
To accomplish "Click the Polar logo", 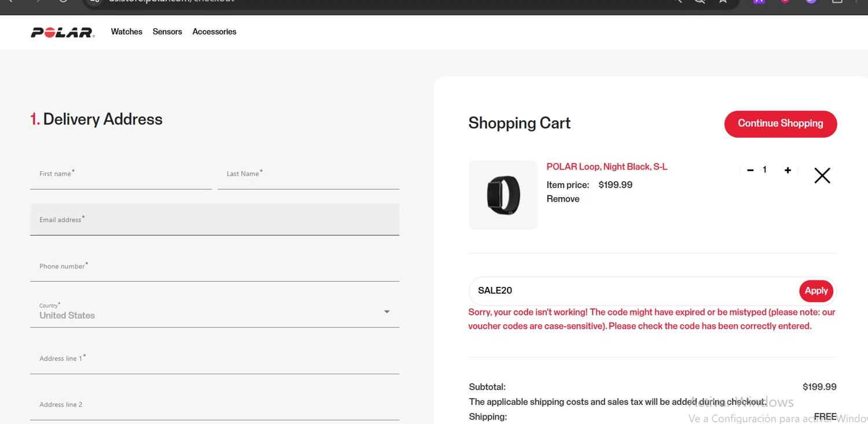I will [62, 32].
